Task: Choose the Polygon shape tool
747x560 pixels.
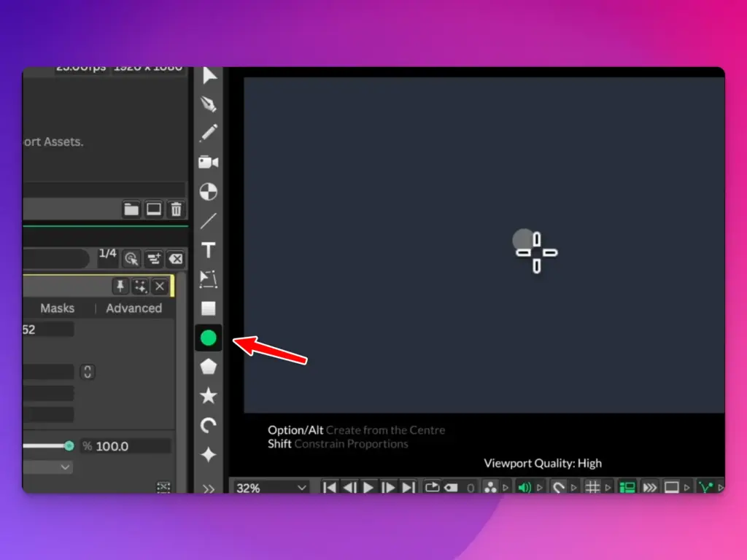Action: click(x=208, y=367)
